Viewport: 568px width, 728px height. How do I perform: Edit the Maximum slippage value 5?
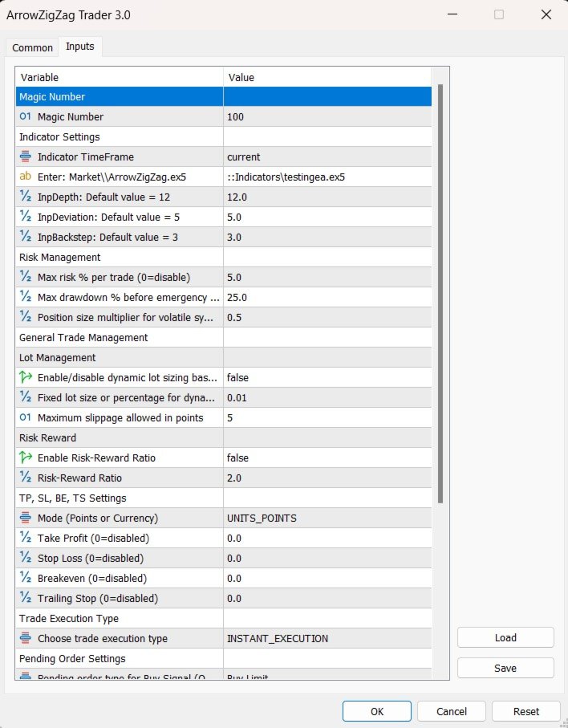327,417
